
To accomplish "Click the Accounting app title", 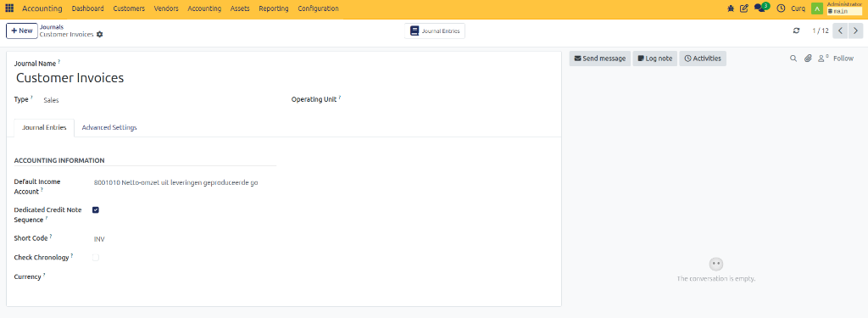I will pos(42,8).
